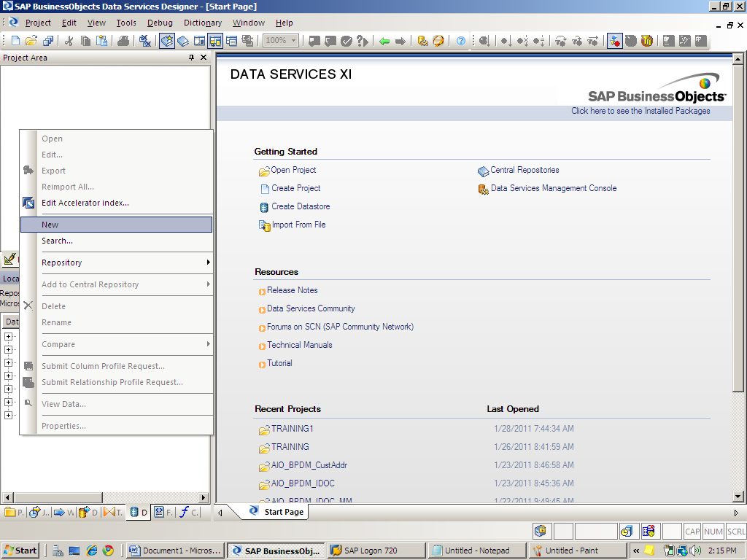Click the Project Area pin icon
The width and height of the screenshot is (747, 560).
tap(192, 58)
